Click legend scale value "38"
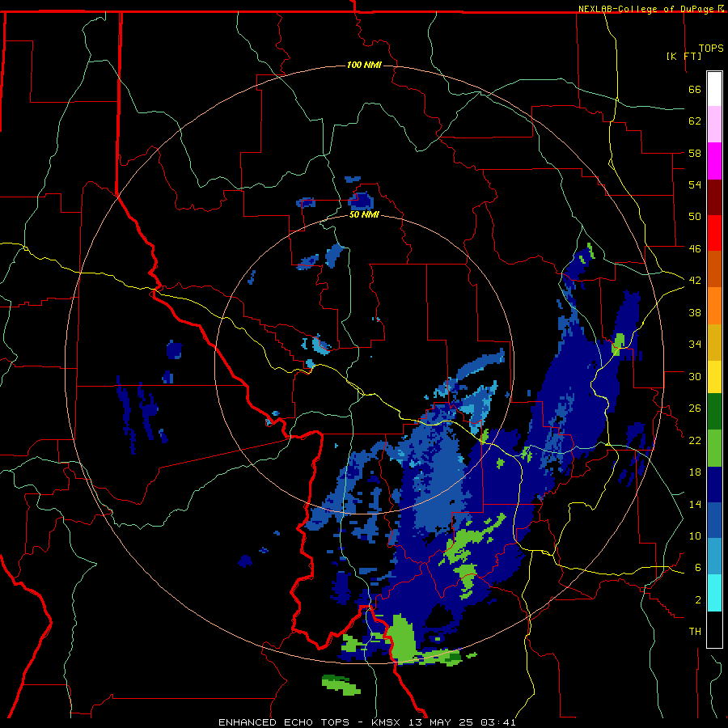This screenshot has width=728, height=728. pyautogui.click(x=695, y=312)
